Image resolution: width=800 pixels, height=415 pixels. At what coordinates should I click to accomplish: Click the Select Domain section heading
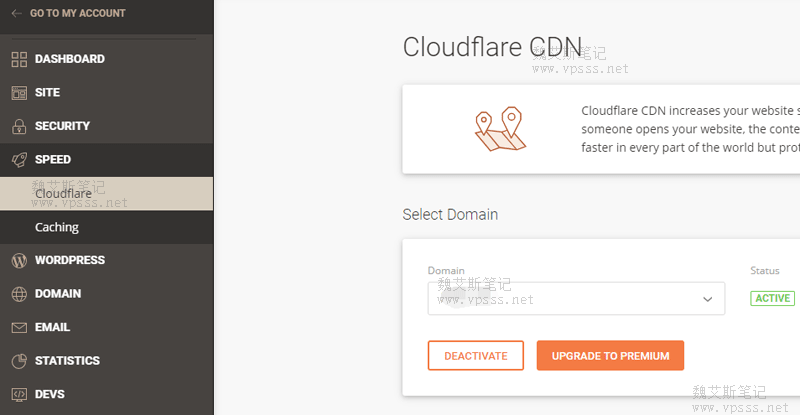pos(450,214)
